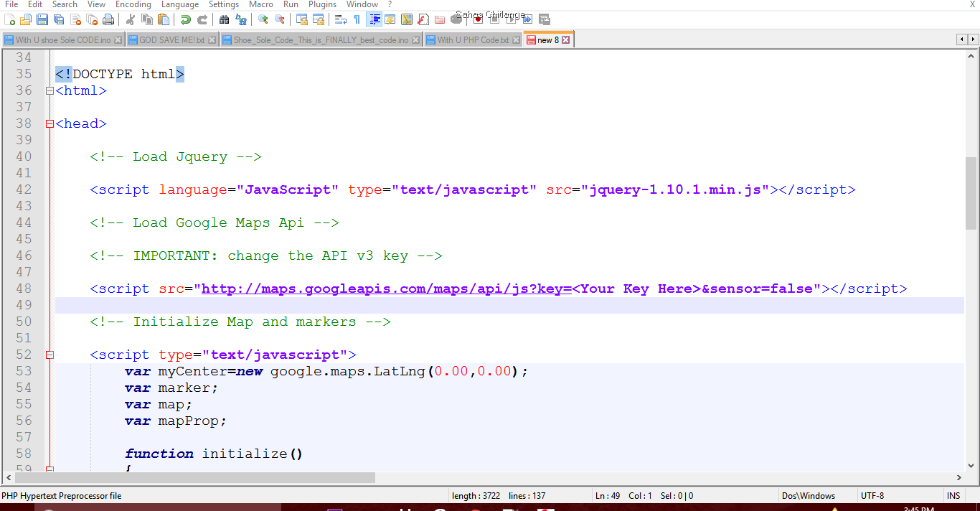Click the Zoom In magnifier icon
The width and height of the screenshot is (980, 511).
pyautogui.click(x=263, y=19)
